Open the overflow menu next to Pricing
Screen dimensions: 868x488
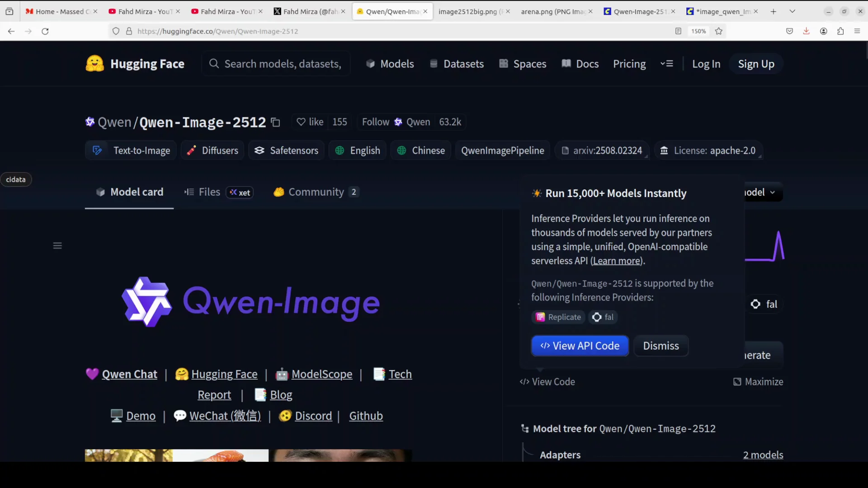666,64
